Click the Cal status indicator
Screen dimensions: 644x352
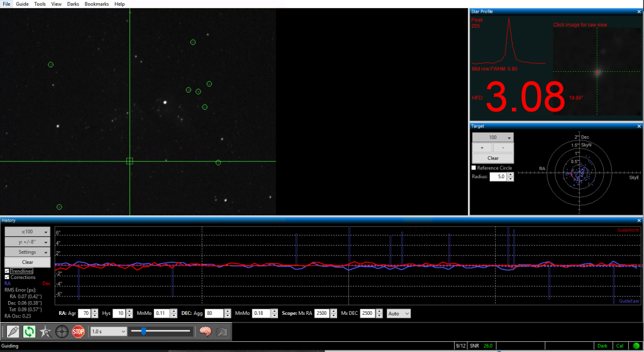(619, 346)
